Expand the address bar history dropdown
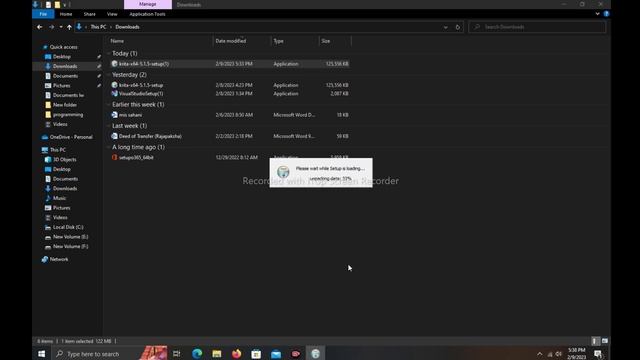Image resolution: width=640 pixels, height=360 pixels. pyautogui.click(x=445, y=27)
